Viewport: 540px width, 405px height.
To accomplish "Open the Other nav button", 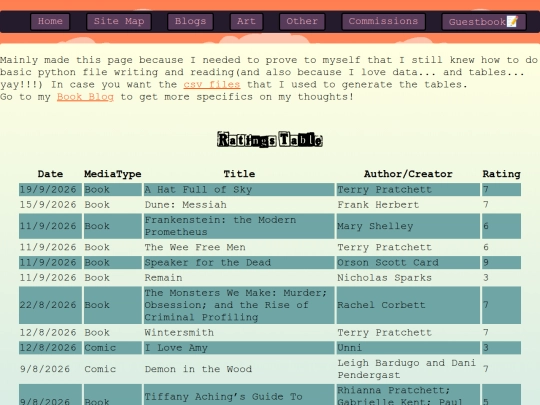I will tap(302, 21).
